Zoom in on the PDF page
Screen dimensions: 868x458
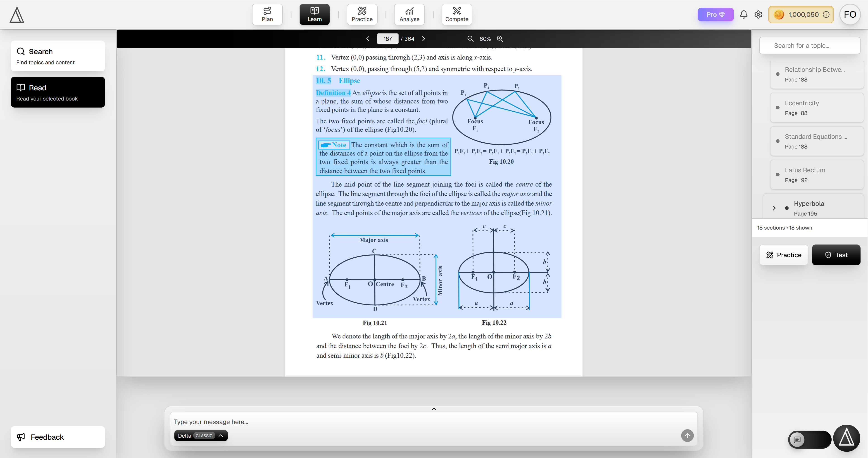(x=500, y=39)
